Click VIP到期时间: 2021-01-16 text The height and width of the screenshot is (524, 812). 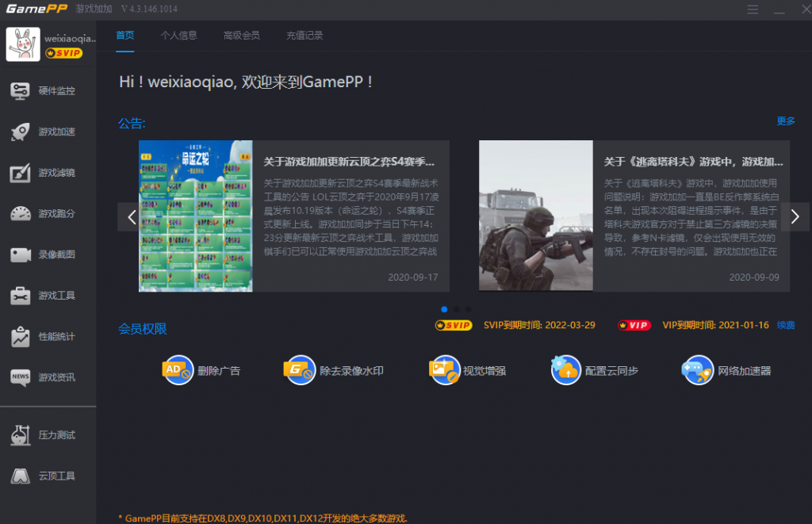coord(716,325)
